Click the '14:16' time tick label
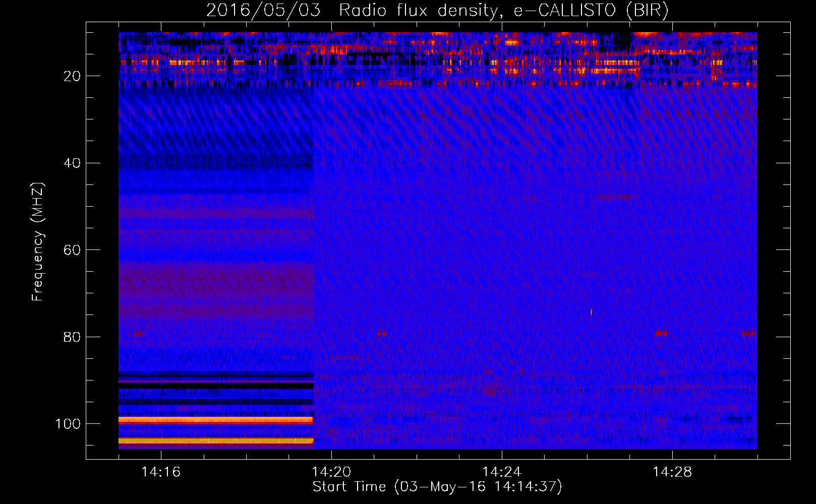 (x=161, y=472)
